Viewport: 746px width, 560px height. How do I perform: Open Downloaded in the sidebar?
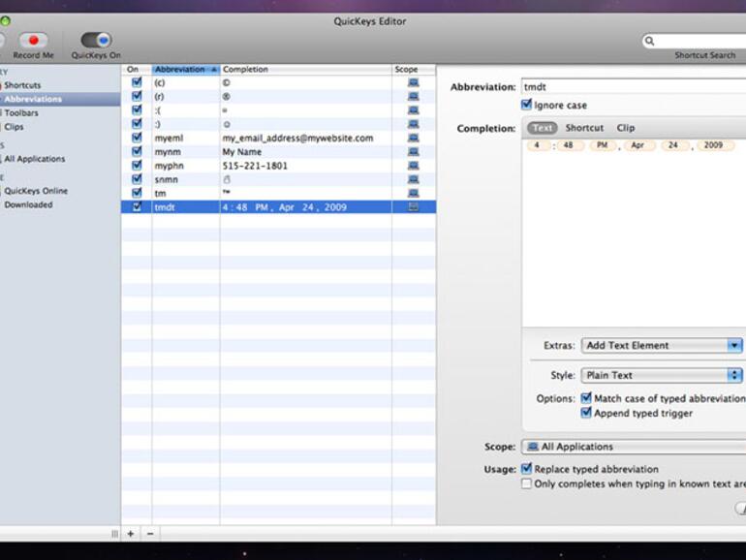(28, 204)
